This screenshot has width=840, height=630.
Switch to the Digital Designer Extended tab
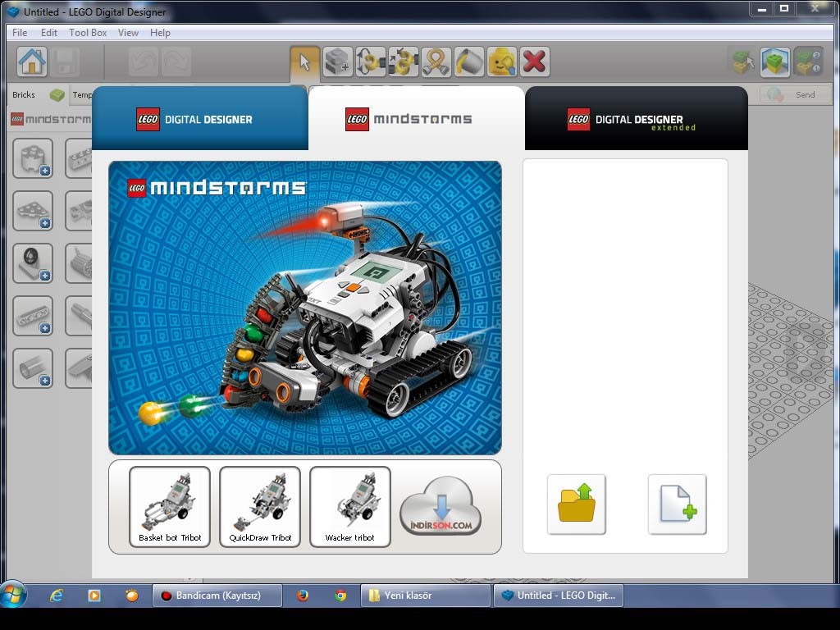pos(637,118)
